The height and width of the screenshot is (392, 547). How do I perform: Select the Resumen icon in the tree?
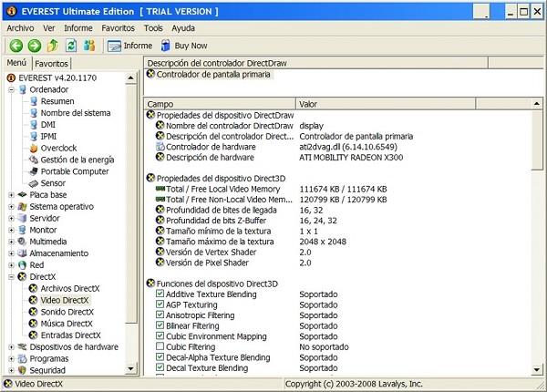point(34,101)
